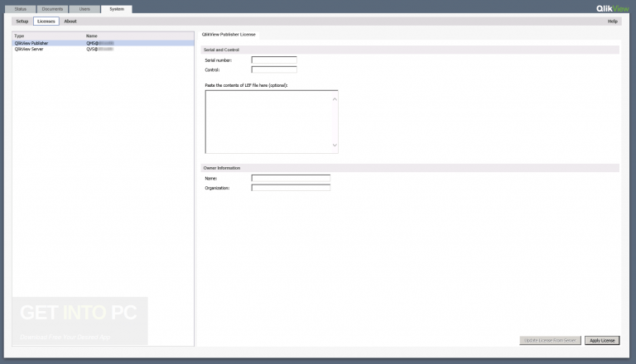Select the System tab
Viewport: 636px width, 364px height.
tap(117, 9)
